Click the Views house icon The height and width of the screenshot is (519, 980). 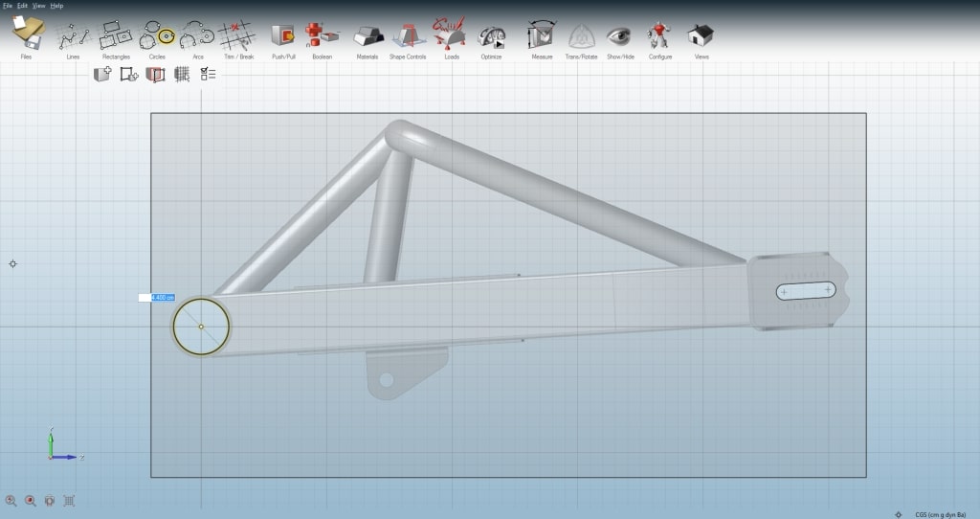pyautogui.click(x=701, y=35)
